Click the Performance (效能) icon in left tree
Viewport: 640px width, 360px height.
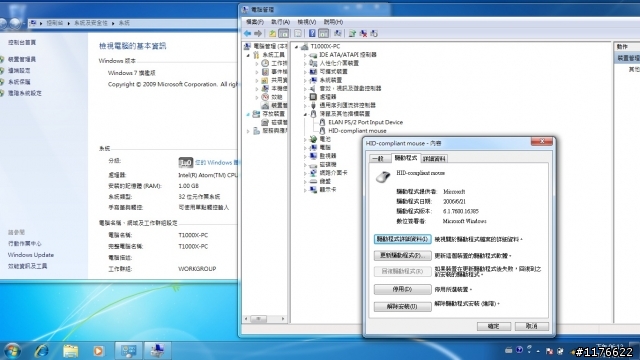click(265, 97)
